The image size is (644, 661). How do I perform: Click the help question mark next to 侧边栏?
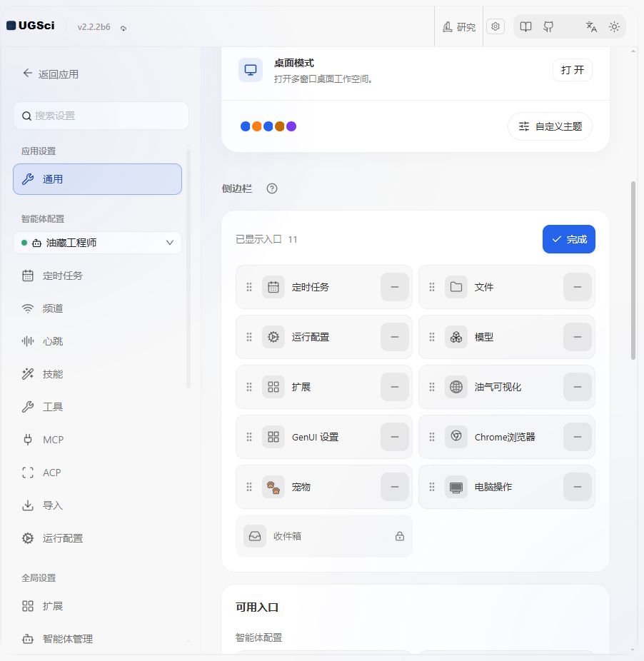click(272, 188)
